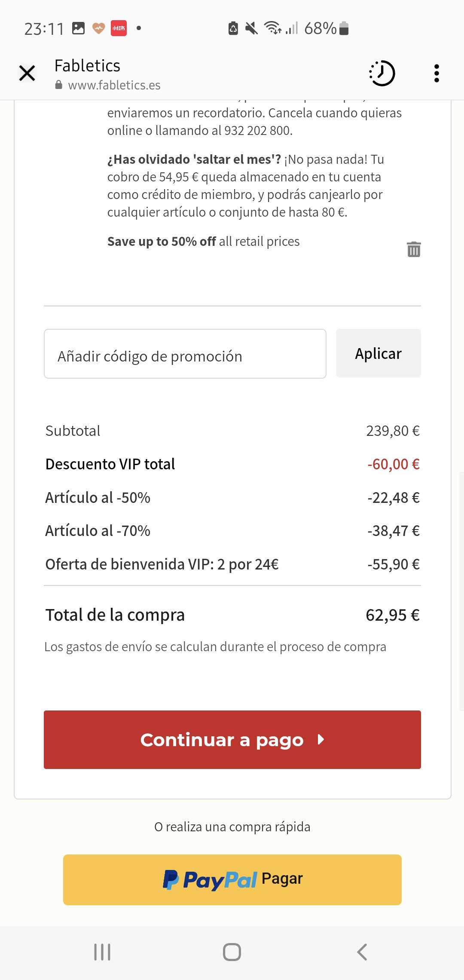464x980 pixels.
Task: Tap the Android home button
Action: 232,952
